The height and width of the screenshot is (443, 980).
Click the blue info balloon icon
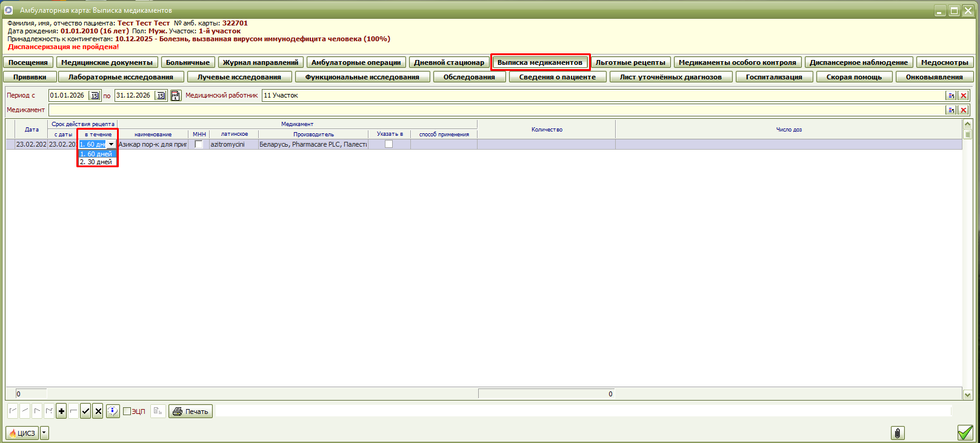click(x=113, y=411)
